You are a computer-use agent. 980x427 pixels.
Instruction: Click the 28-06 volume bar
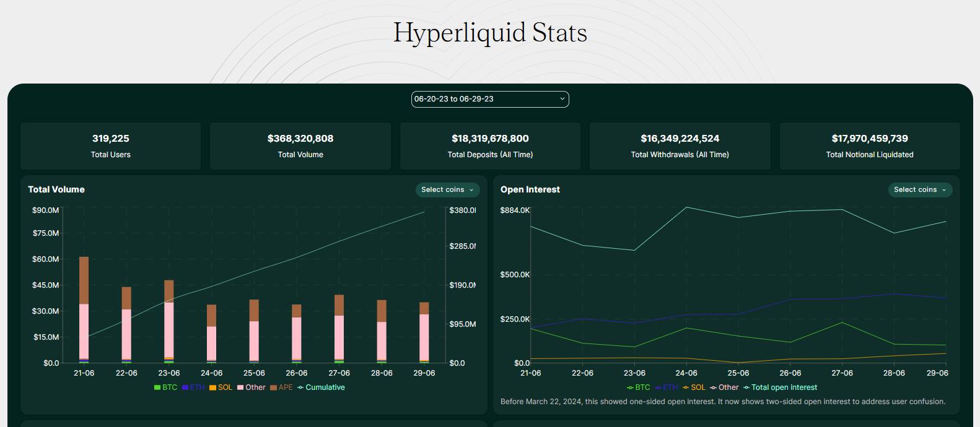point(382,331)
